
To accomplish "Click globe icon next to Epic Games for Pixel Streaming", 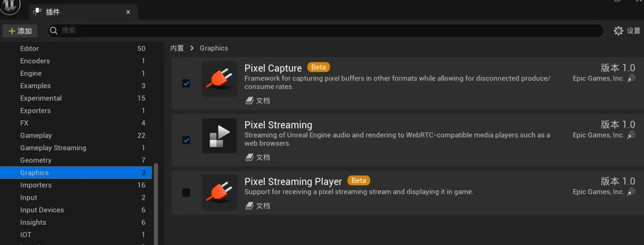I will (631, 135).
